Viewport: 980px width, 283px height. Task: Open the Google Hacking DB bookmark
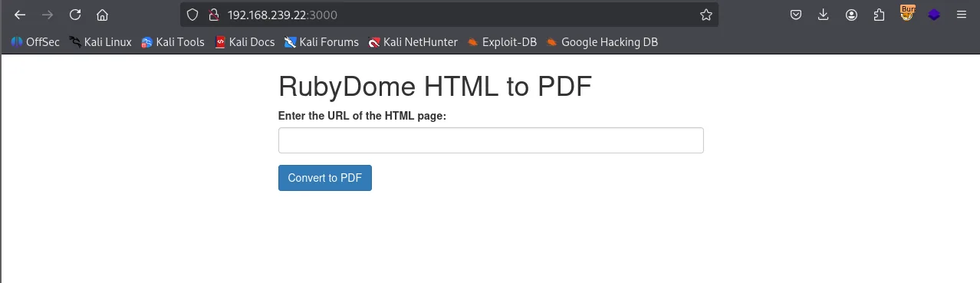pyautogui.click(x=602, y=42)
